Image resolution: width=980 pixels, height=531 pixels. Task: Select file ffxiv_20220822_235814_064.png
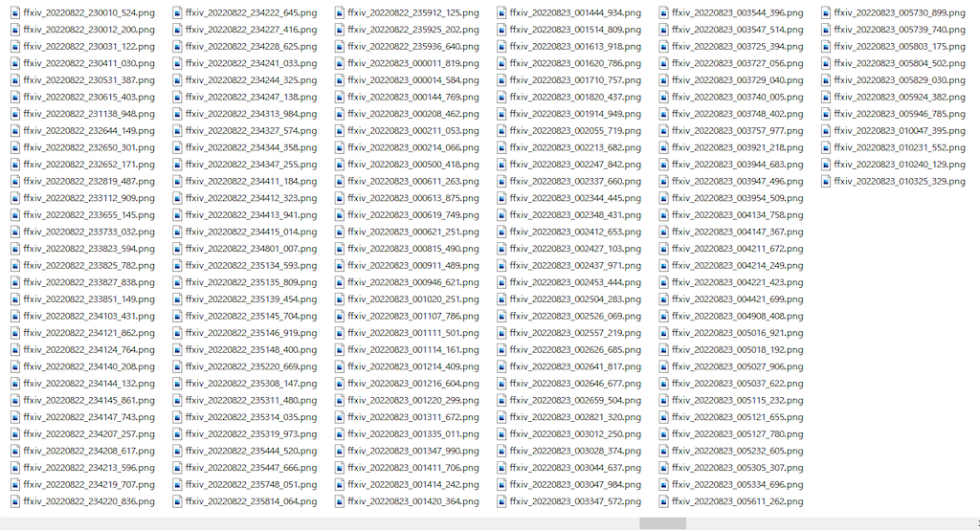pyautogui.click(x=252, y=501)
